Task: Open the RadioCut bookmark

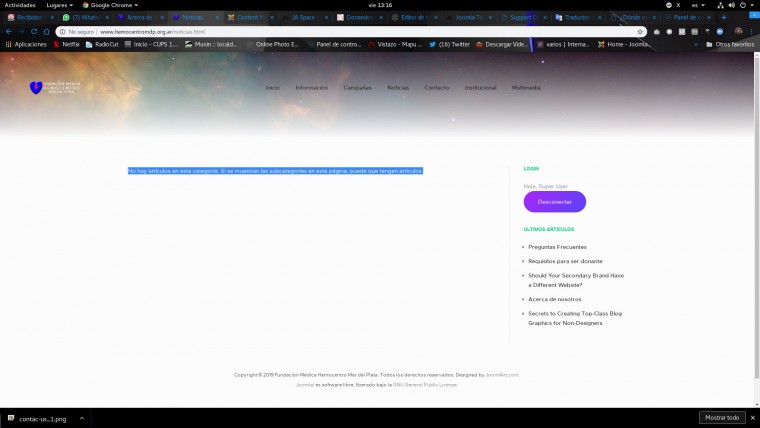Action: point(102,44)
